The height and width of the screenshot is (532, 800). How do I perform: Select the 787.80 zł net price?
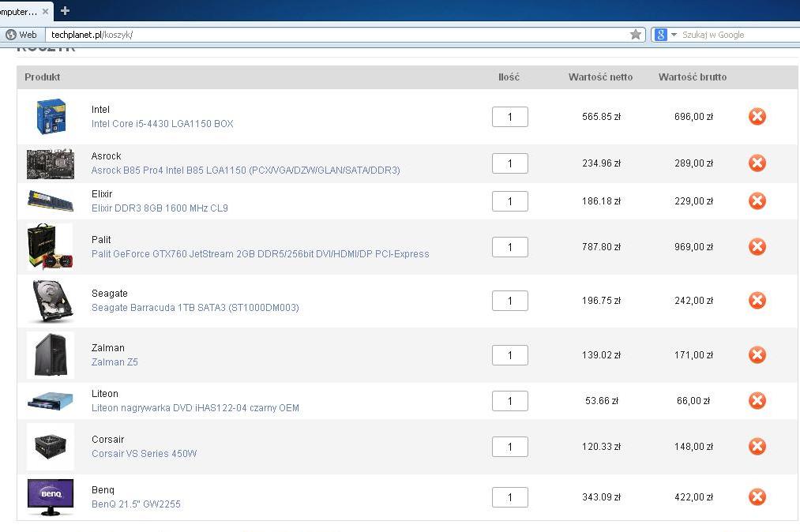click(x=601, y=246)
